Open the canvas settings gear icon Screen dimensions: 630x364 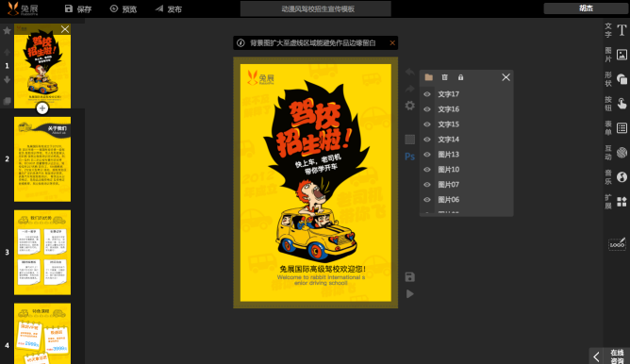point(410,106)
